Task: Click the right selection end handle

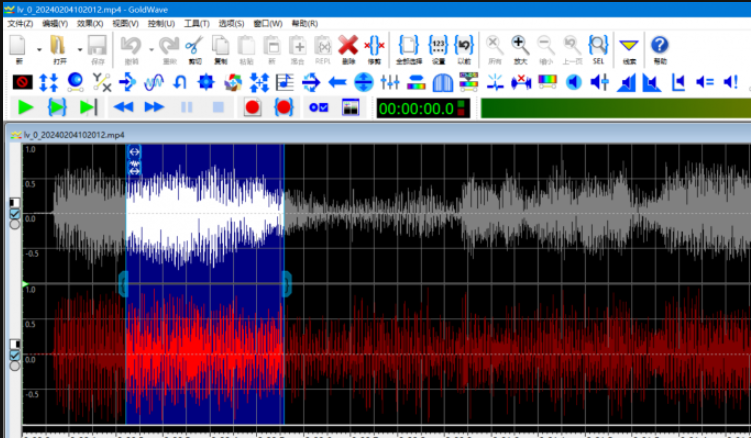Action: point(286,284)
